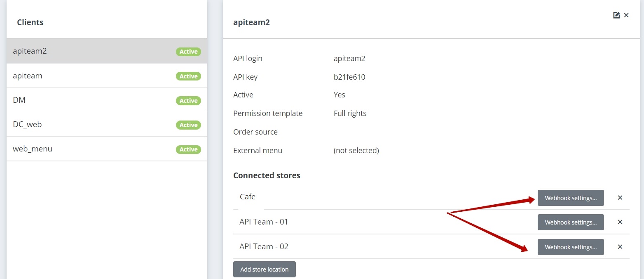
Task: Click the API key value b21fe610
Action: point(349,77)
